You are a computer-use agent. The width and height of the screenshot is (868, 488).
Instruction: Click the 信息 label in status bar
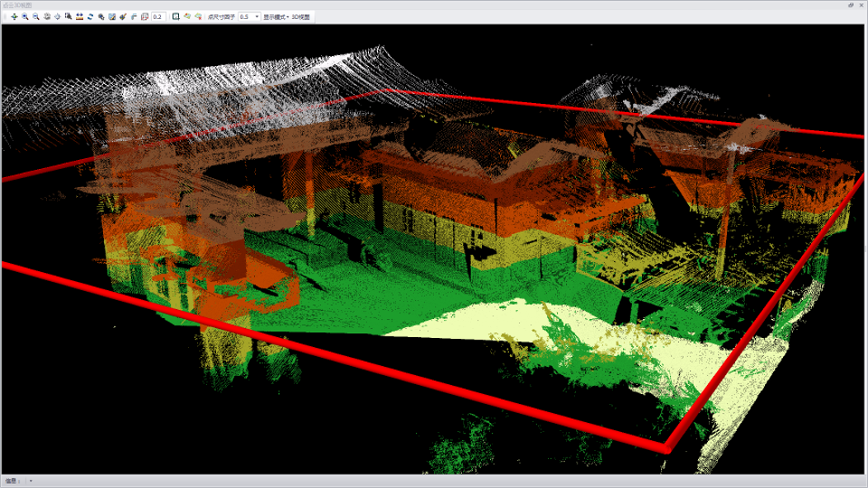11,481
